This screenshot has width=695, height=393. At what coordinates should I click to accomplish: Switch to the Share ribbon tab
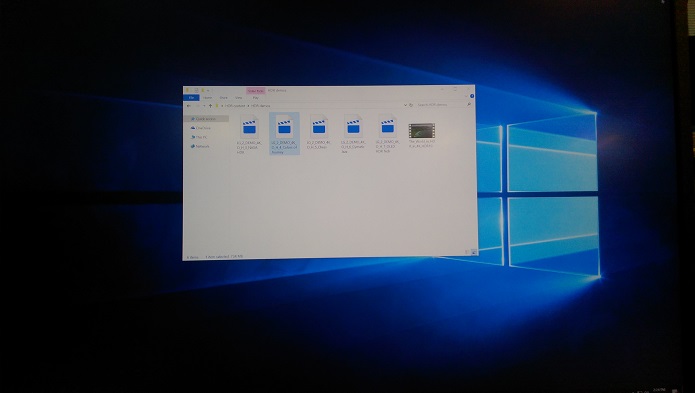(223, 97)
